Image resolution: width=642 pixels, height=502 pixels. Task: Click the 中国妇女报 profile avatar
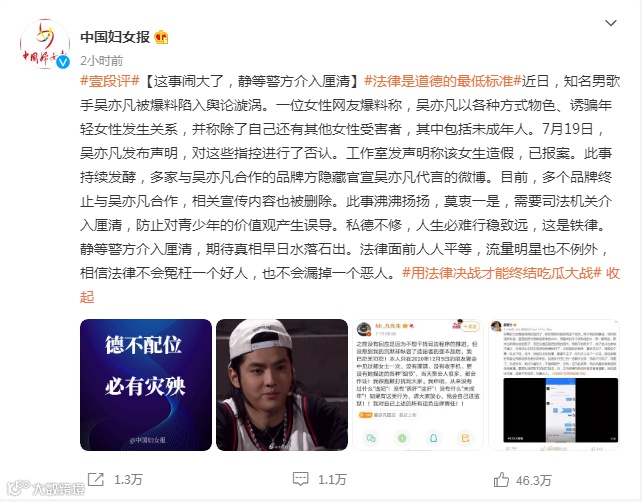click(x=45, y=44)
